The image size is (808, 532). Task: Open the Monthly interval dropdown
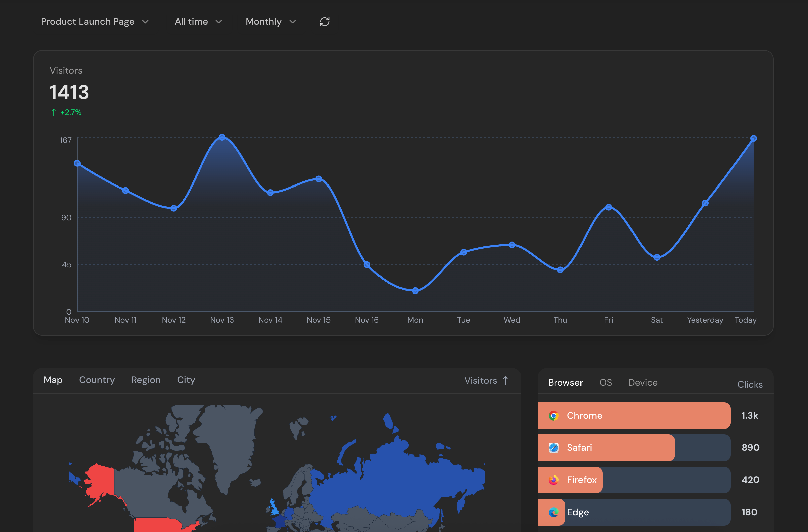[x=270, y=22]
